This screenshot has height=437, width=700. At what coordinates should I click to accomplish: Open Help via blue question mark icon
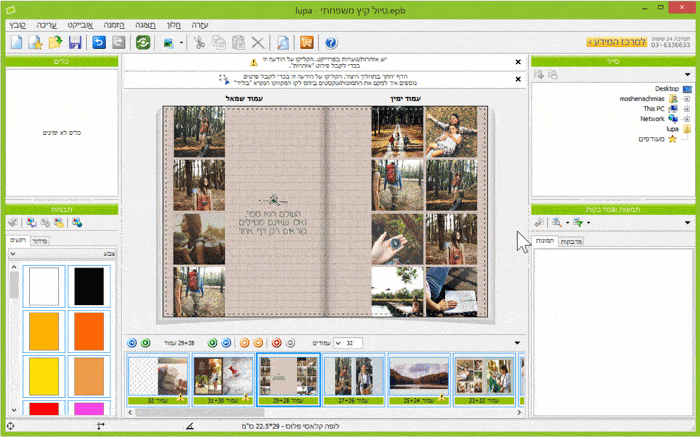[331, 43]
